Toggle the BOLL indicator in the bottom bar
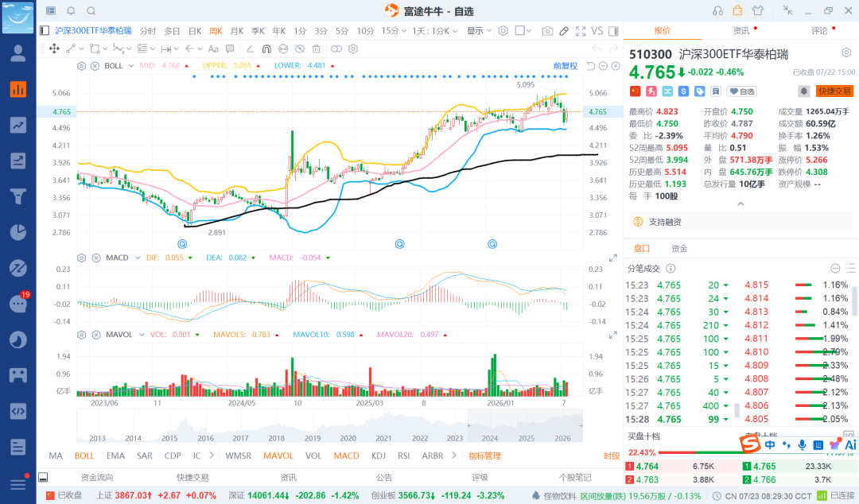The width and height of the screenshot is (859, 504). point(84,456)
